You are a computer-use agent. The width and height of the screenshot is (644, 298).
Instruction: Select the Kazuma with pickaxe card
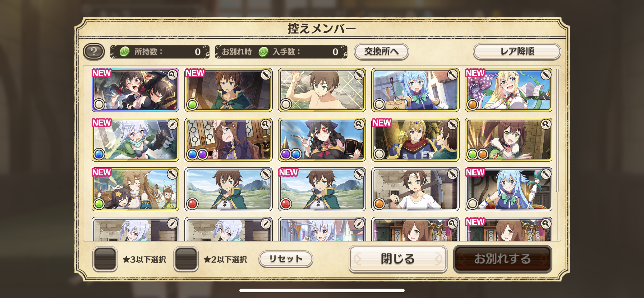click(x=415, y=189)
